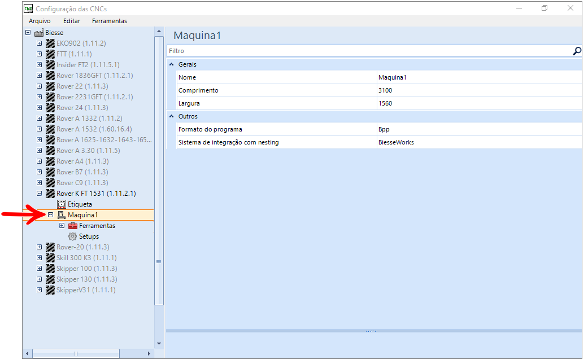Screen dimensions: 588x364
Task: Select the Rover A4 (1.11.3) item
Action: coord(82,161)
